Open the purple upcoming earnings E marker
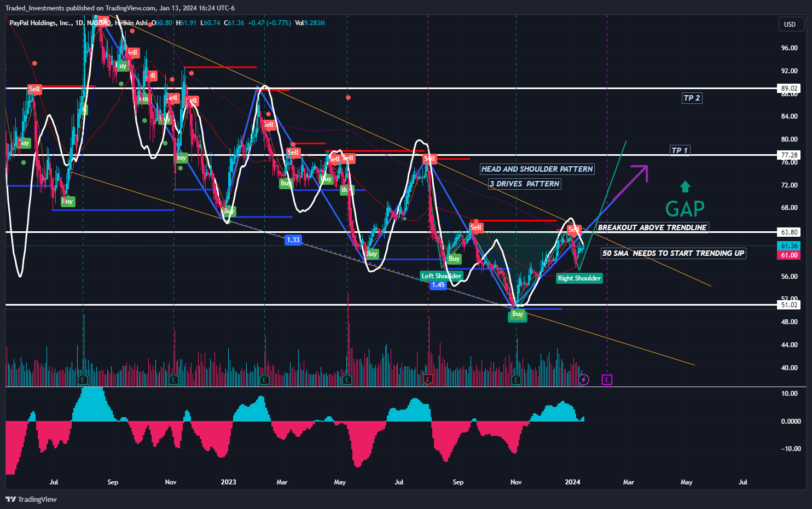The height and width of the screenshot is (509, 812). click(607, 379)
